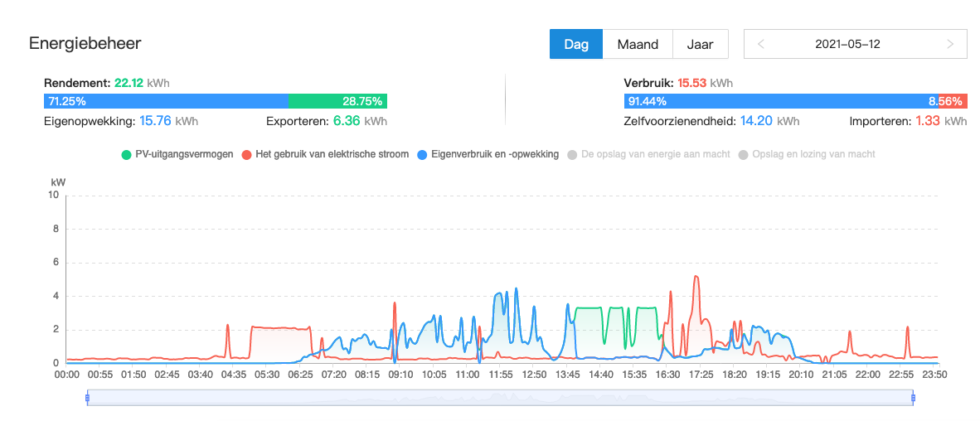Toggle the green PV-uitgangsvermogen legend dot
Image resolution: width=980 pixels, height=421 pixels.
[x=126, y=154]
